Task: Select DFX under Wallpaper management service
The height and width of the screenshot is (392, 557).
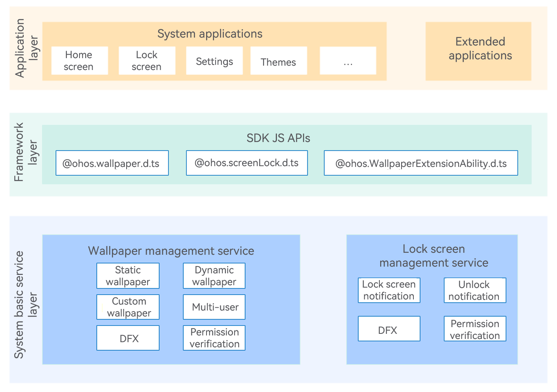Action: (x=128, y=338)
